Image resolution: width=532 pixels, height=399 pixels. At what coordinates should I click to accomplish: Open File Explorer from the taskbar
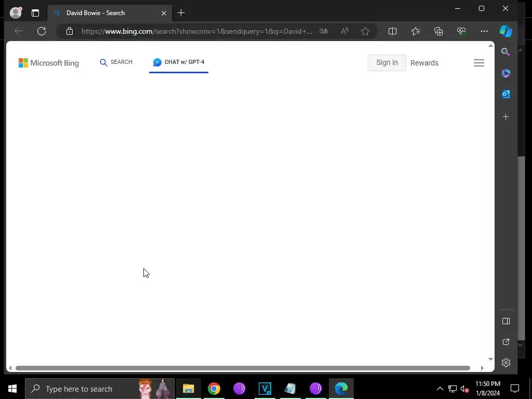[188, 389]
